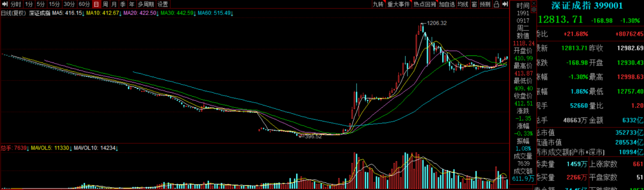
Task: Open the 窗 window layout button
Action: pyautogui.click(x=474, y=4)
